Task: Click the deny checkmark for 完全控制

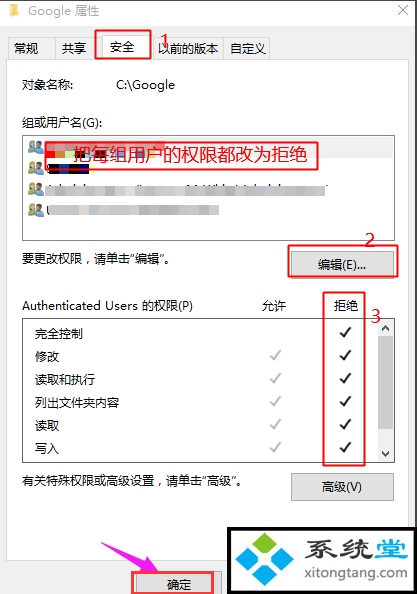Action: tap(345, 332)
